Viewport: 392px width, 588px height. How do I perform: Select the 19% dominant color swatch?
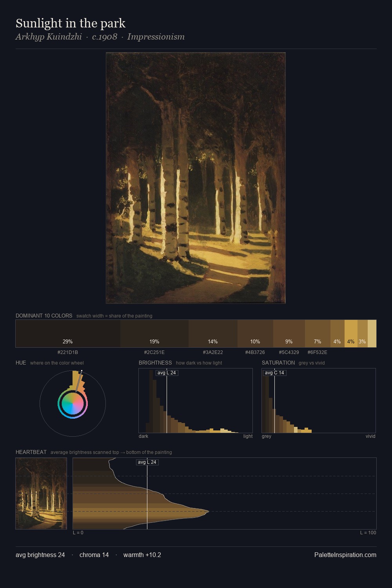pyautogui.click(x=154, y=334)
